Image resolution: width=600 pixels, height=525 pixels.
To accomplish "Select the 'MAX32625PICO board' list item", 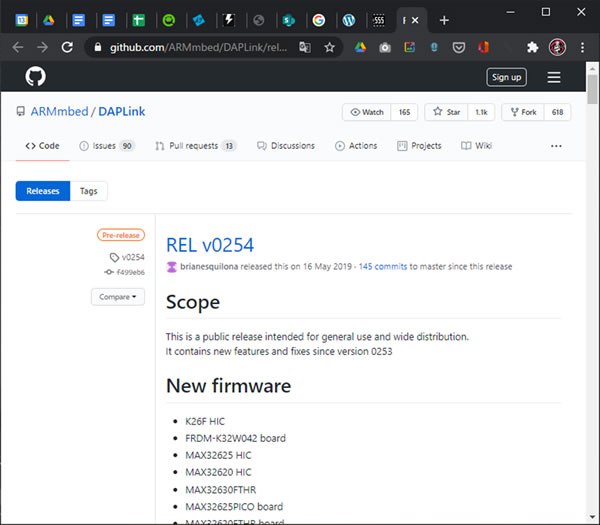I will 234,507.
